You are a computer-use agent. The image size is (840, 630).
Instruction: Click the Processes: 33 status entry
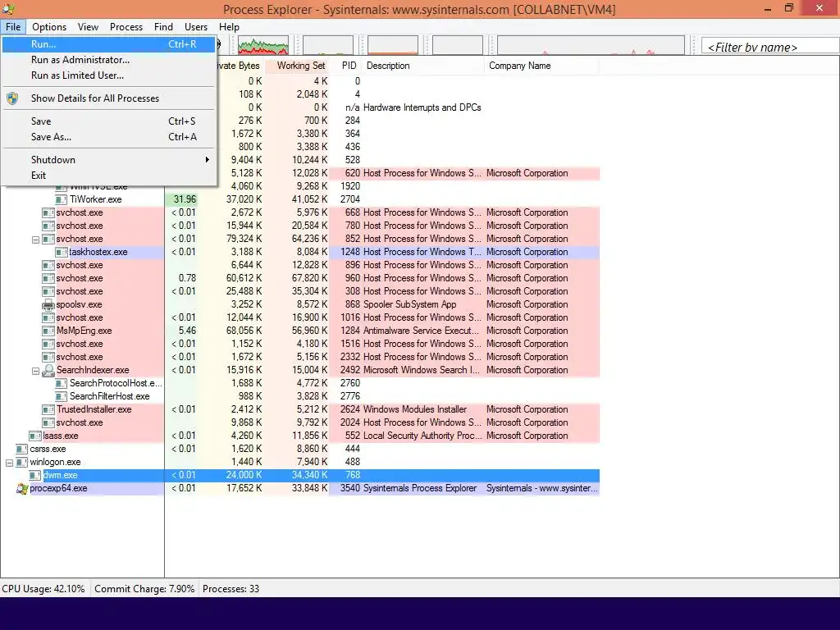tap(231, 589)
